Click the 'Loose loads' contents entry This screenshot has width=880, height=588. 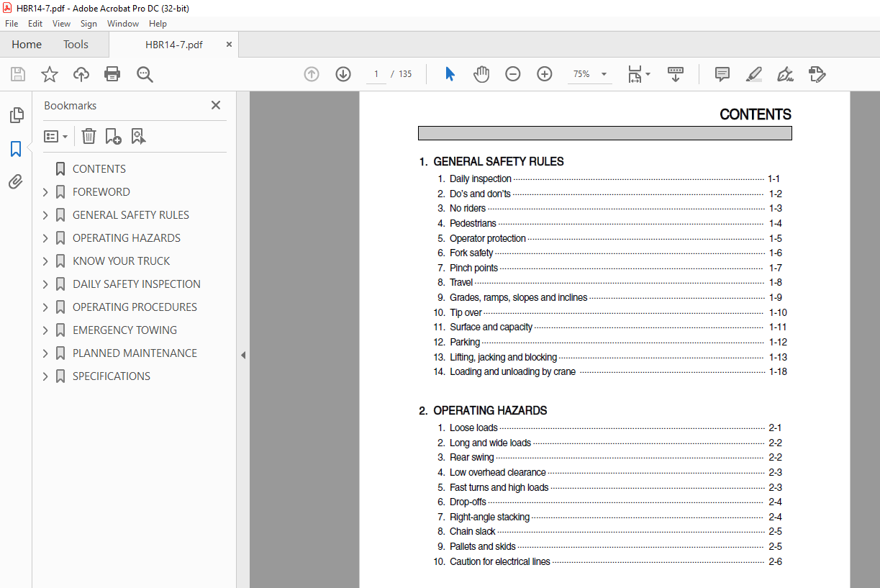click(x=473, y=428)
